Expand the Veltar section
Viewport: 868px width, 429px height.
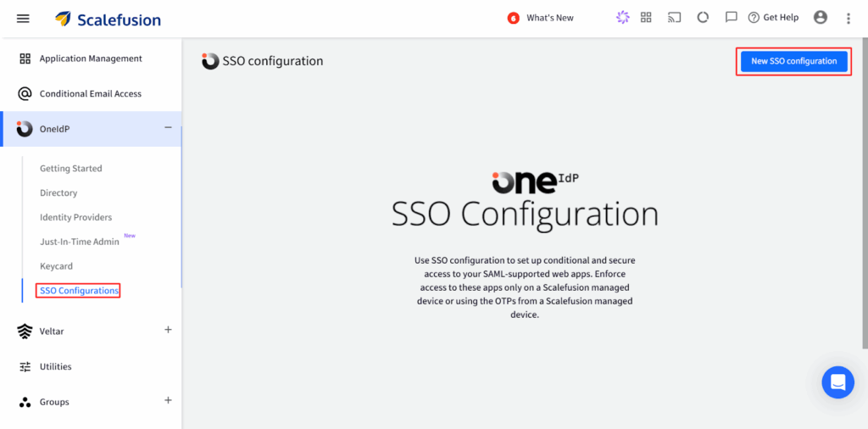(x=168, y=330)
